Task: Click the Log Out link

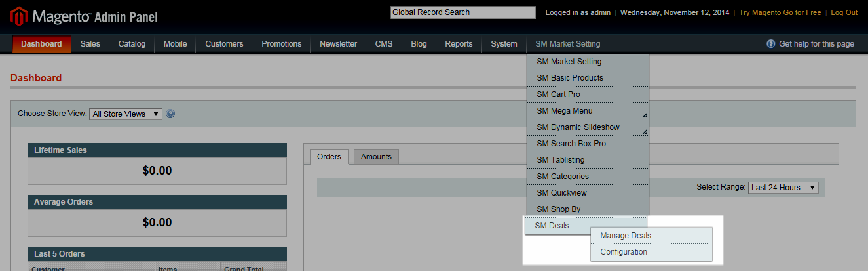Action: click(x=844, y=12)
